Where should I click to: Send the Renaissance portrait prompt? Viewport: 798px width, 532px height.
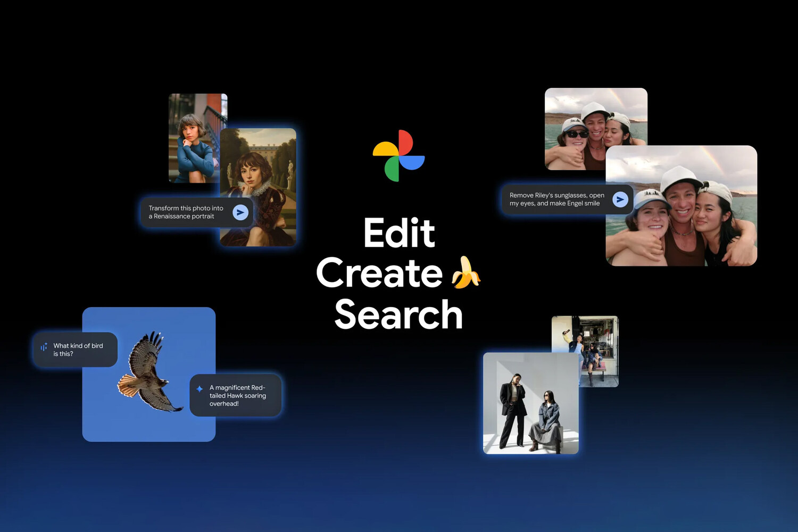pyautogui.click(x=240, y=212)
